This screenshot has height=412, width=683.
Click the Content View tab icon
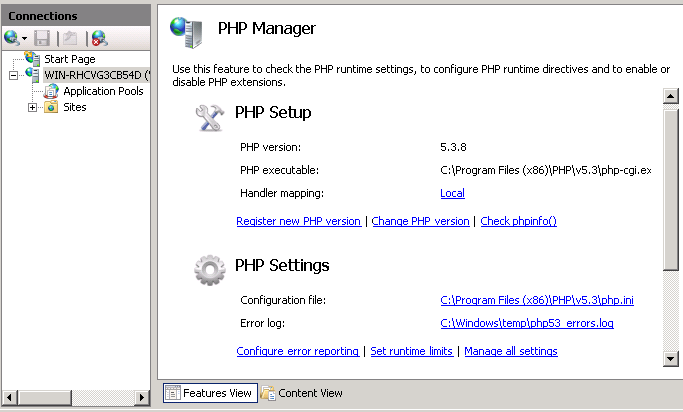click(268, 393)
